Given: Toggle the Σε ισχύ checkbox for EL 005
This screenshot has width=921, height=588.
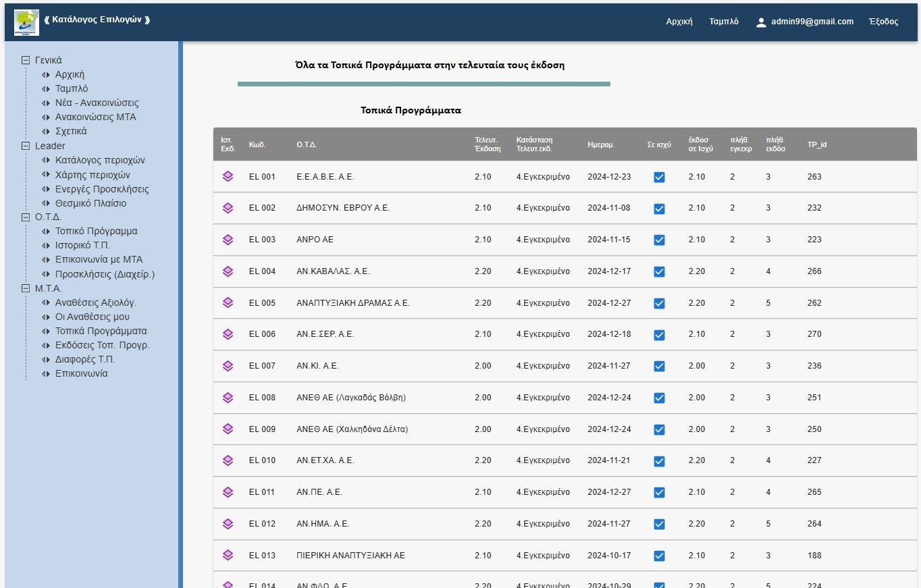Looking at the screenshot, I should pos(659,303).
